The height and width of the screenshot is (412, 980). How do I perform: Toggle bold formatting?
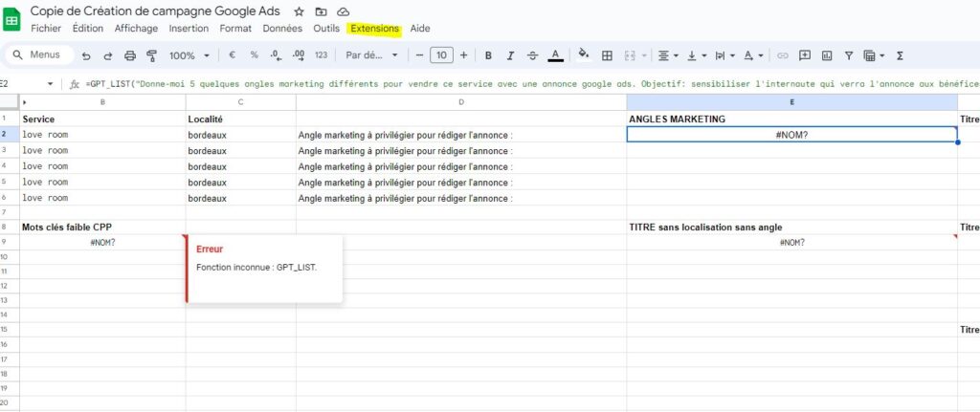488,55
